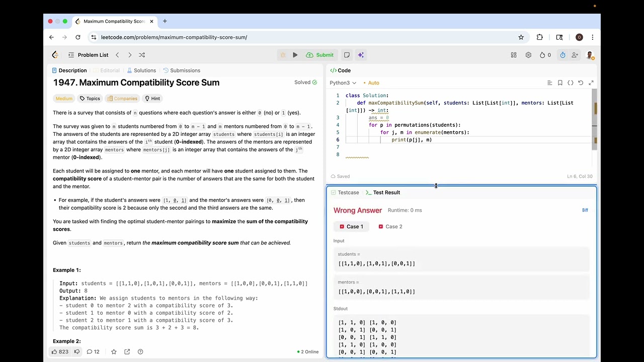Image resolution: width=644 pixels, height=362 pixels.
Task: Open the comments count 12
Action: pyautogui.click(x=93, y=351)
